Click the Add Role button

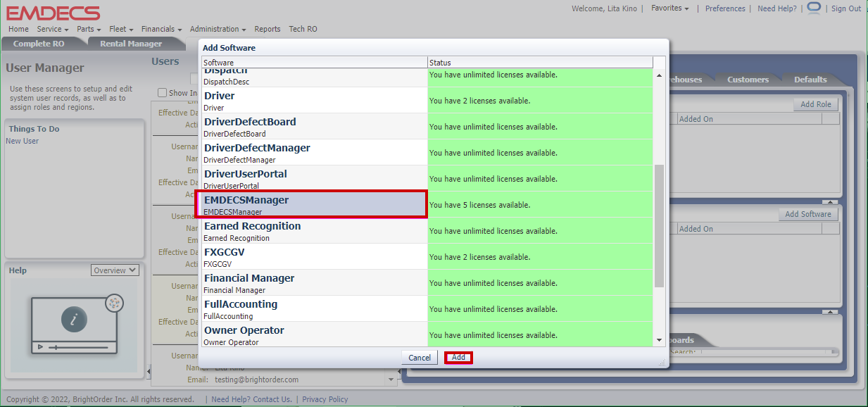click(x=816, y=104)
